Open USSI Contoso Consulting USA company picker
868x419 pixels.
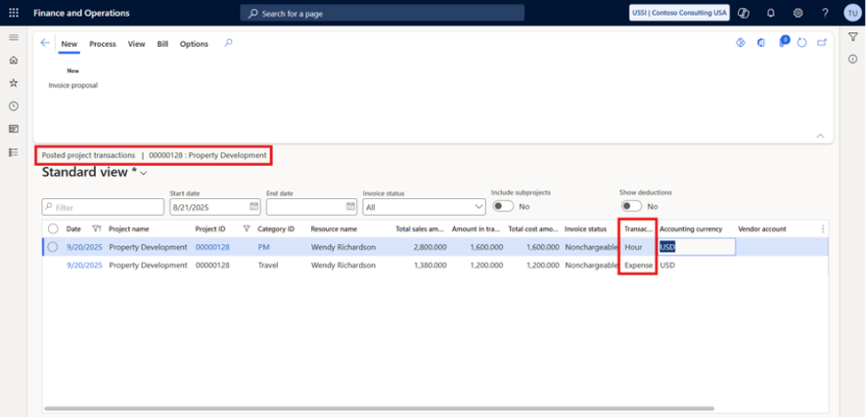click(x=680, y=12)
